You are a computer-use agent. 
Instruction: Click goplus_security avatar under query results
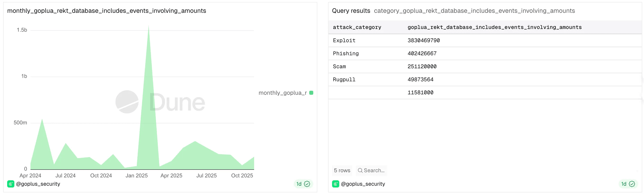point(335,184)
